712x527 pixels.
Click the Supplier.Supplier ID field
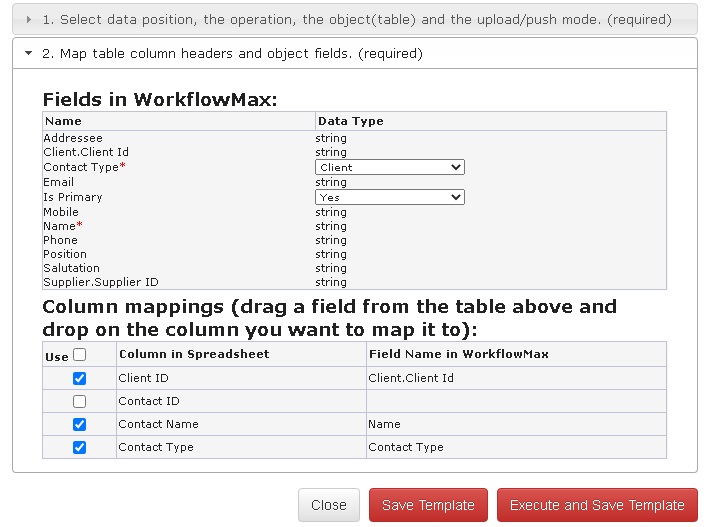coord(101,282)
